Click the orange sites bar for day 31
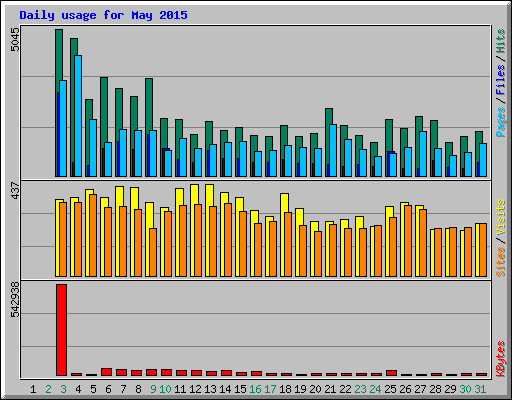This screenshot has width=512, height=400. [483, 250]
